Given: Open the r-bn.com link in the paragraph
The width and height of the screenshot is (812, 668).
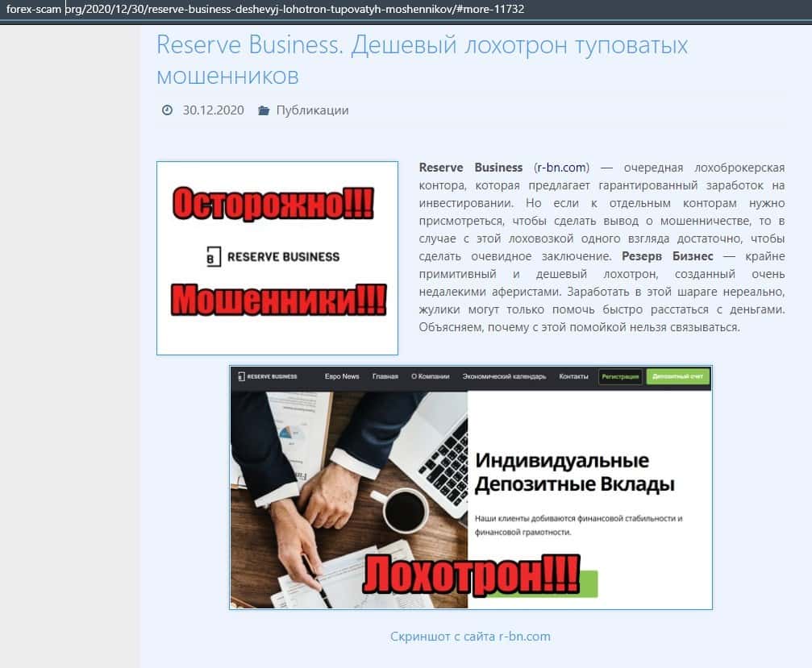Looking at the screenshot, I should [561, 168].
